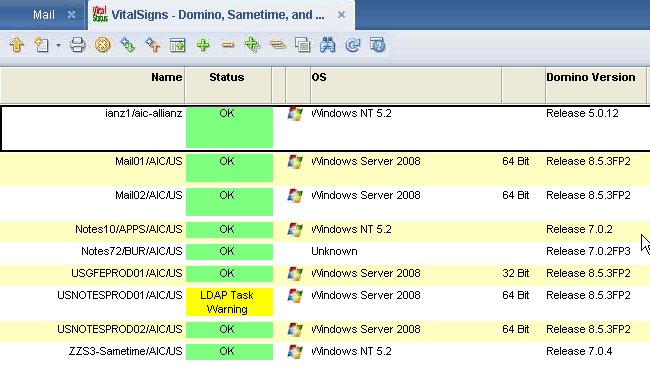Click the Windows logo in the ianz1/aic-allianz row

[x=295, y=114]
